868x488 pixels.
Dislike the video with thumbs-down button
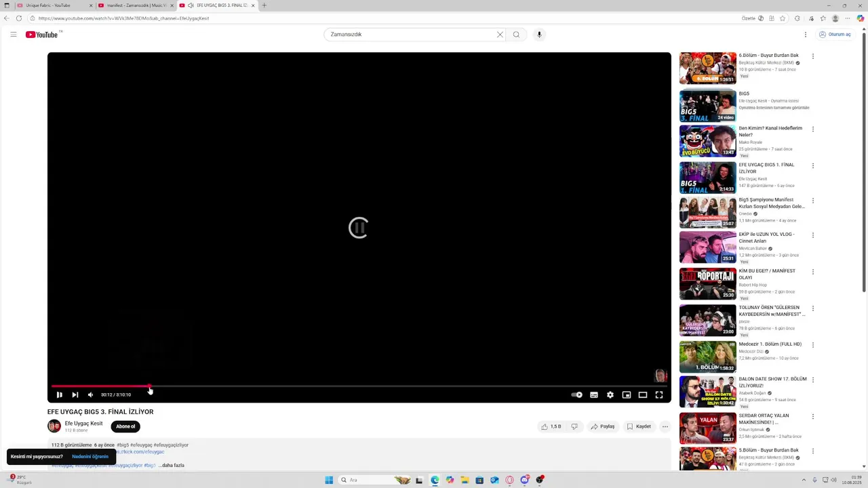pos(574,426)
